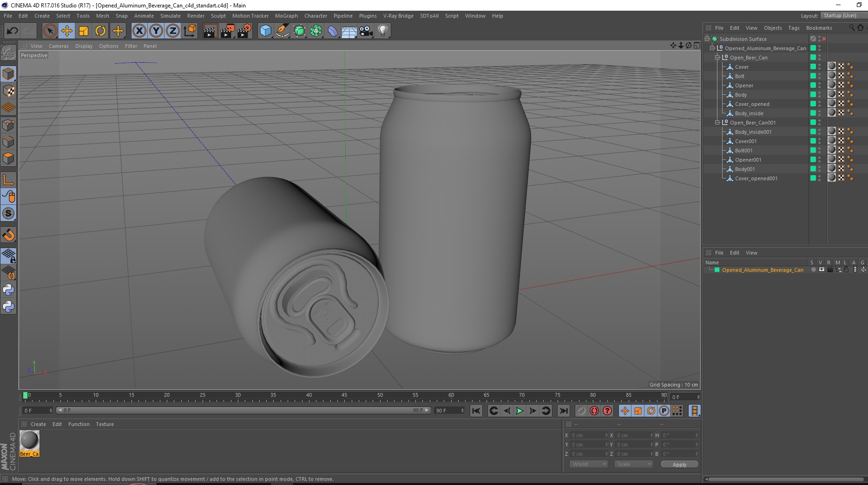Toggle Autokeying button
This screenshot has height=485, width=868.
(x=594, y=411)
